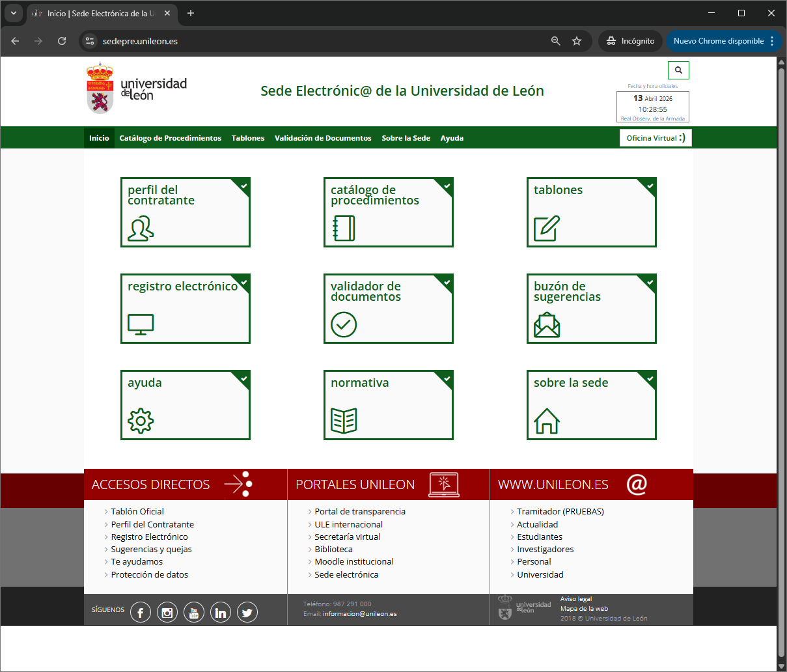The width and height of the screenshot is (787, 672).
Task: Click the Incógnito indicator button
Action: (630, 41)
